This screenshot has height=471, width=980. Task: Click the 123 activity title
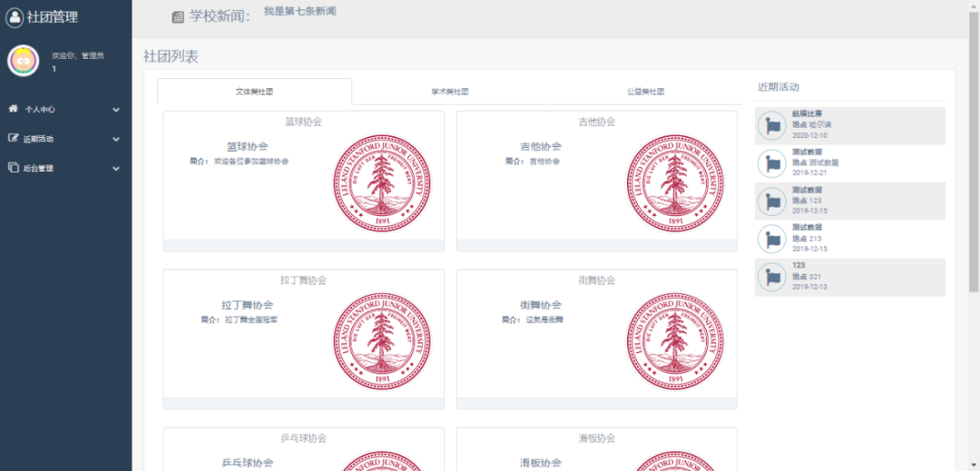[799, 265]
